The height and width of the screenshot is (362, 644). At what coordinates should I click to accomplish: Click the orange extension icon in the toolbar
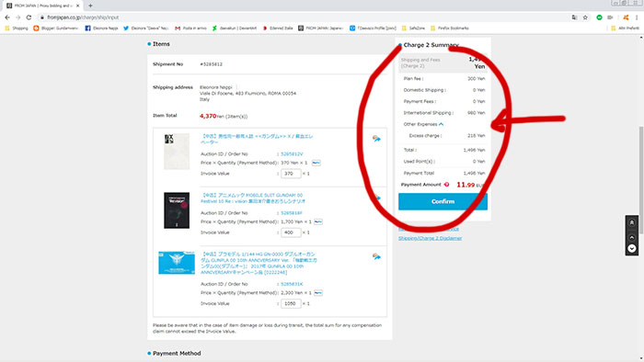click(x=626, y=17)
